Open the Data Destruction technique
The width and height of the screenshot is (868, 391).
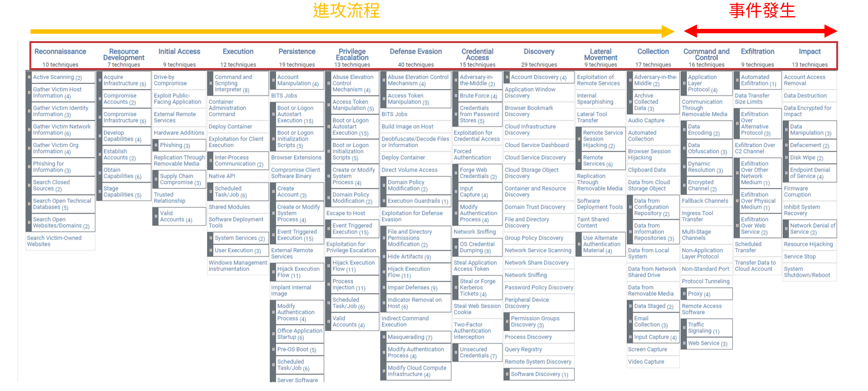coord(805,96)
